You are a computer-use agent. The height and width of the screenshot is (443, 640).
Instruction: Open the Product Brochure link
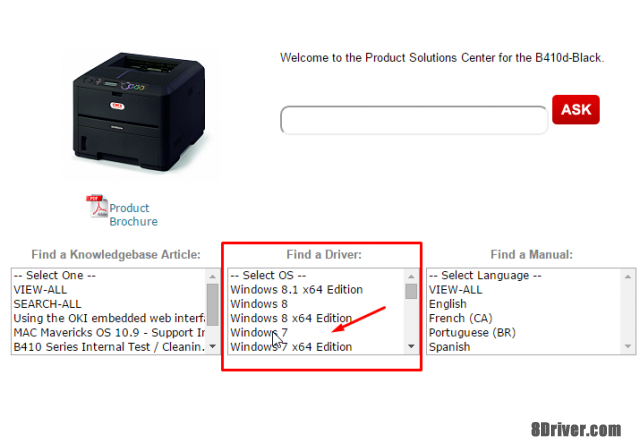point(133,215)
